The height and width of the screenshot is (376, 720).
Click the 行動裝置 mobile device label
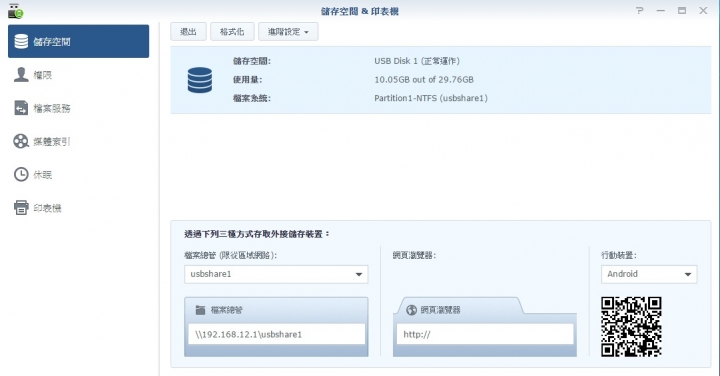click(x=619, y=255)
